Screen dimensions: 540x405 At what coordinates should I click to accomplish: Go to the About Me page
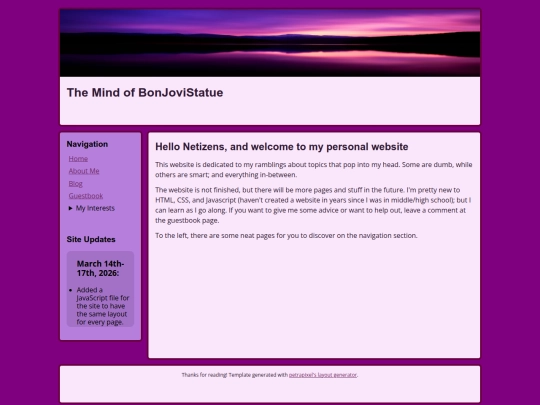click(84, 171)
